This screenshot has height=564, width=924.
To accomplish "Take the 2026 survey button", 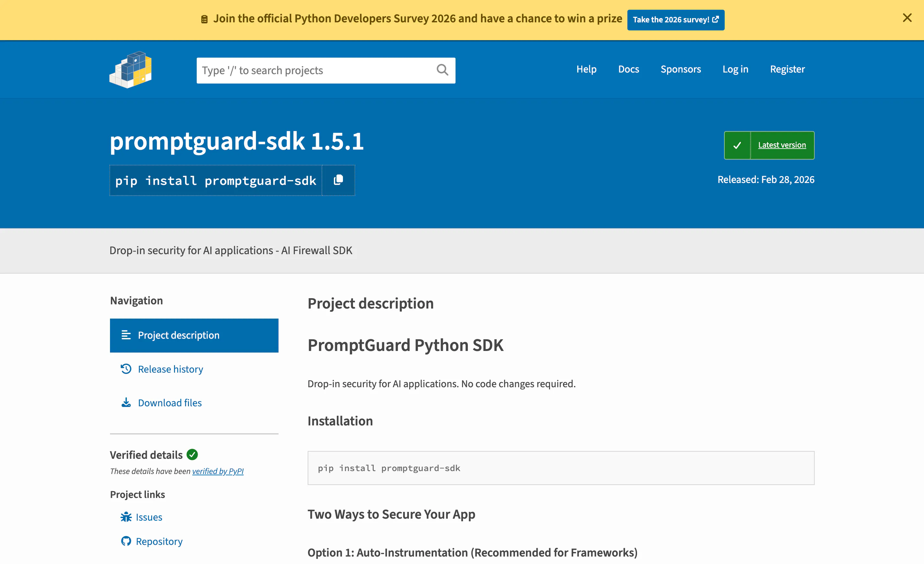I will coord(676,20).
